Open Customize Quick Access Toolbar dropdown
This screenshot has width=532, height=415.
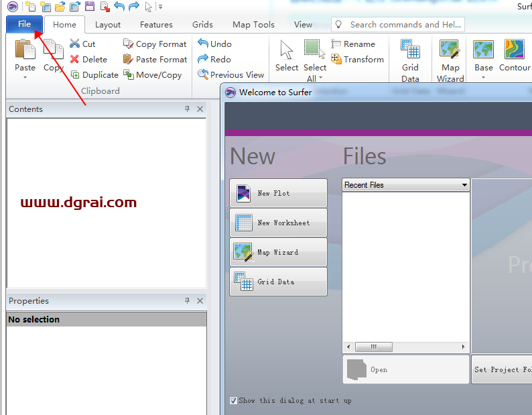(x=161, y=7)
